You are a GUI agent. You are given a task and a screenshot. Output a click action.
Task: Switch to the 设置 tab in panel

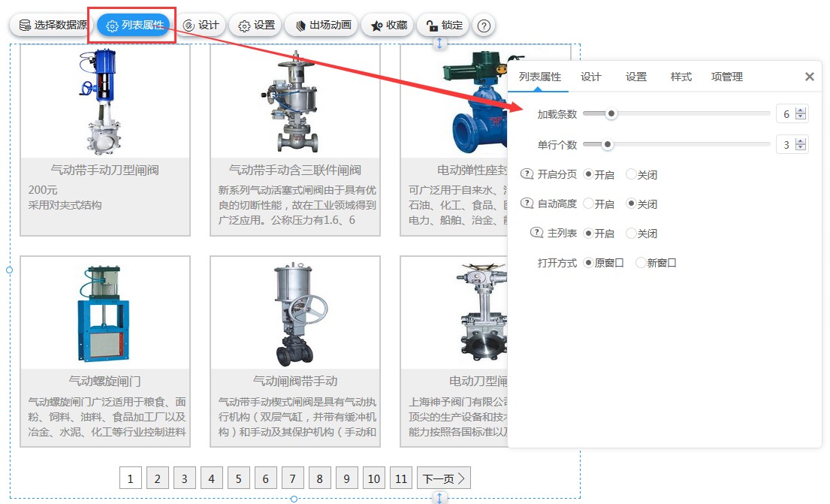[x=635, y=77]
